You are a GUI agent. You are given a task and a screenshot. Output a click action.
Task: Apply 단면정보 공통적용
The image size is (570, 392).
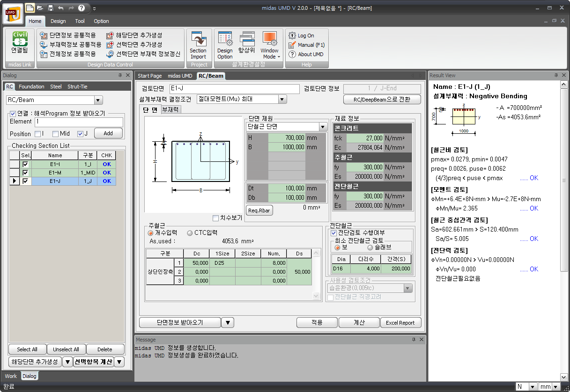coord(68,35)
